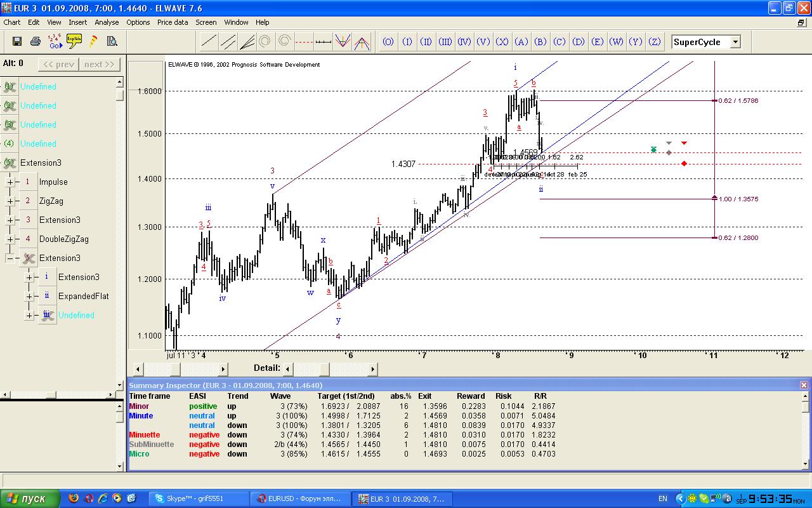Click the EN language indicator in tray
Viewport: 812px width, 508px height.
[x=662, y=499]
